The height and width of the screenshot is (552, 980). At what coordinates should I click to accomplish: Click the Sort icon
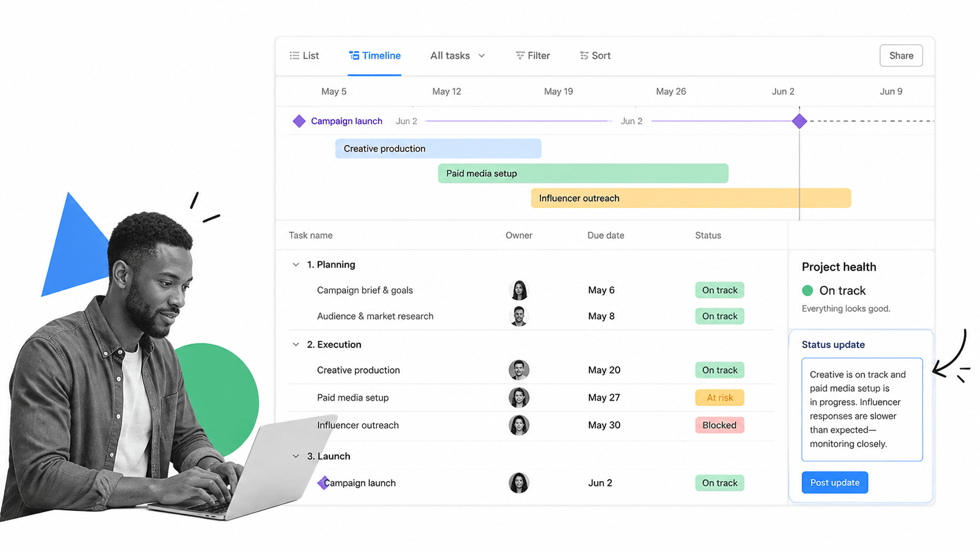click(584, 56)
